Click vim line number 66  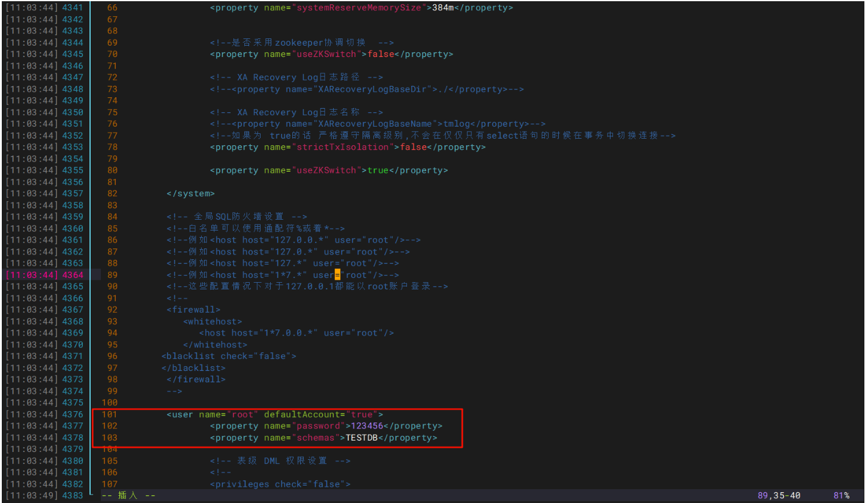coord(112,8)
